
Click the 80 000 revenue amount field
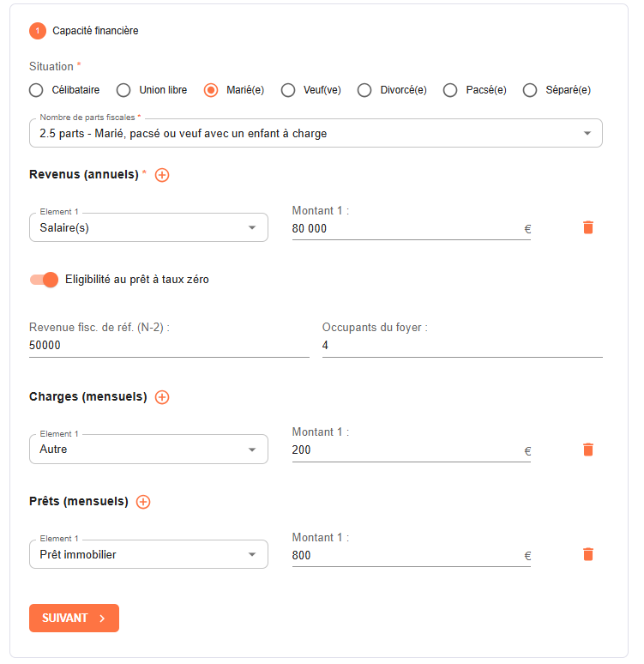403,229
